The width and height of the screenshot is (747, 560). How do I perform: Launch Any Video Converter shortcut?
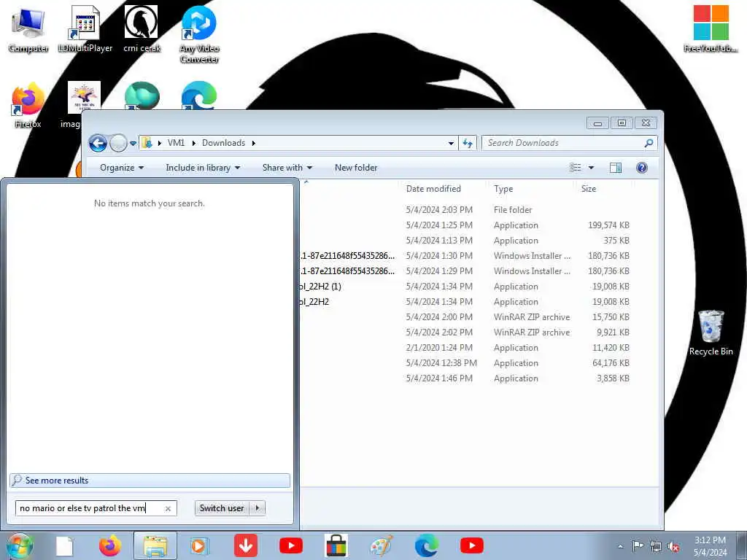(199, 34)
